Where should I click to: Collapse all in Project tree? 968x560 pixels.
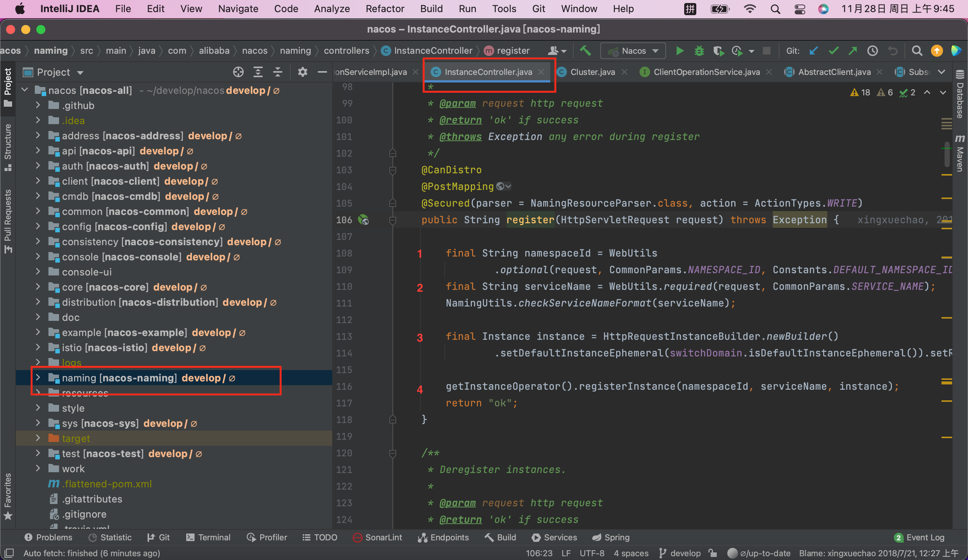click(x=278, y=72)
